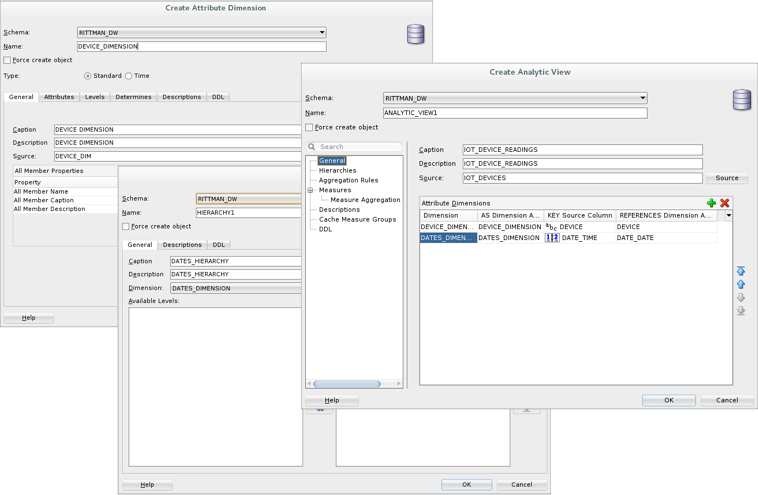Click horizontal scrollbar under Analytic View tree
This screenshot has height=495, width=758.
coord(347,384)
